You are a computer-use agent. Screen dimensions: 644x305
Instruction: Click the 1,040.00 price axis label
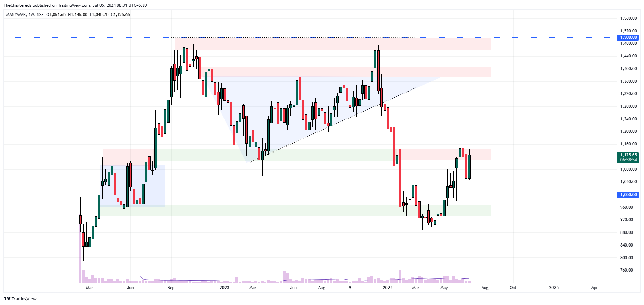628,182
